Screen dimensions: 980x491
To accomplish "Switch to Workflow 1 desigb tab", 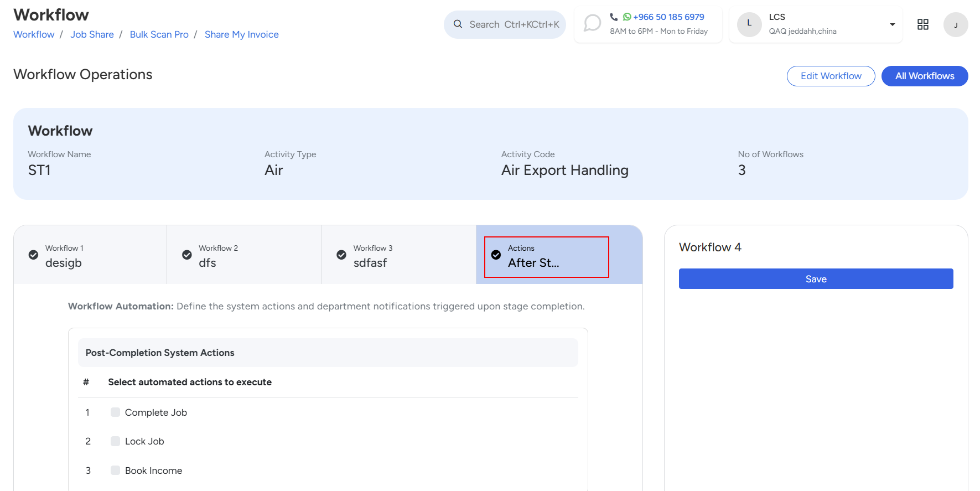I will 90,255.
